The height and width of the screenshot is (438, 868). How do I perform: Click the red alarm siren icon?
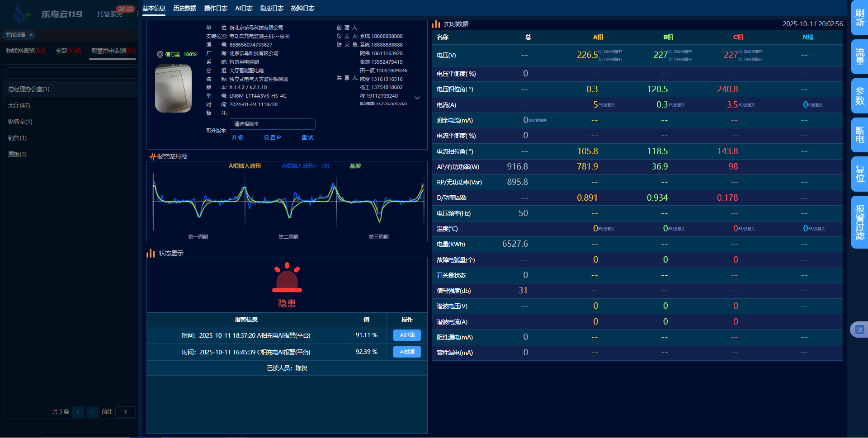click(287, 278)
